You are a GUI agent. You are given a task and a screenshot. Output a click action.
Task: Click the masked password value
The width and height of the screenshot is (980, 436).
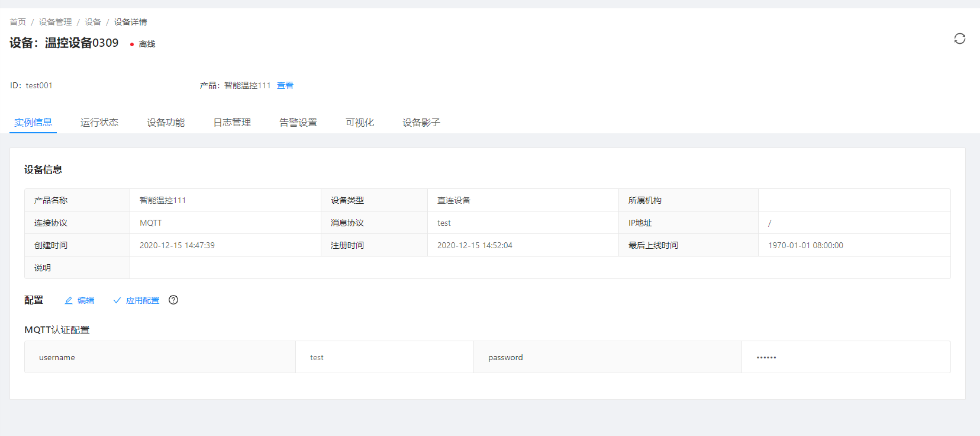(766, 357)
